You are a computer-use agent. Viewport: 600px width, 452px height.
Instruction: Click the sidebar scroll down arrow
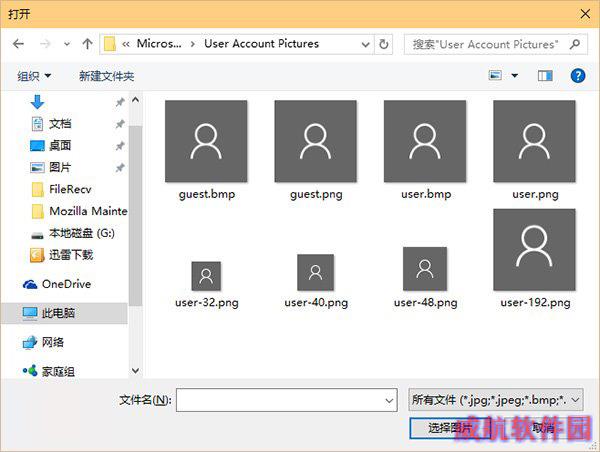tap(135, 370)
